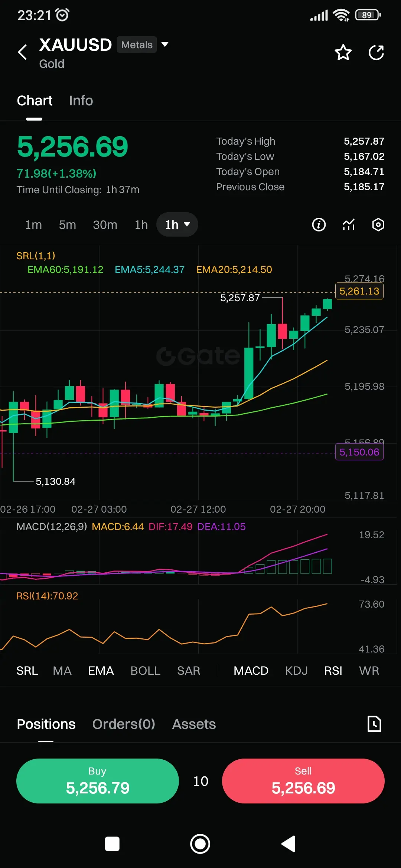The height and width of the screenshot is (868, 401).
Task: Add XAUUSD to favorites with star icon
Action: point(343,52)
